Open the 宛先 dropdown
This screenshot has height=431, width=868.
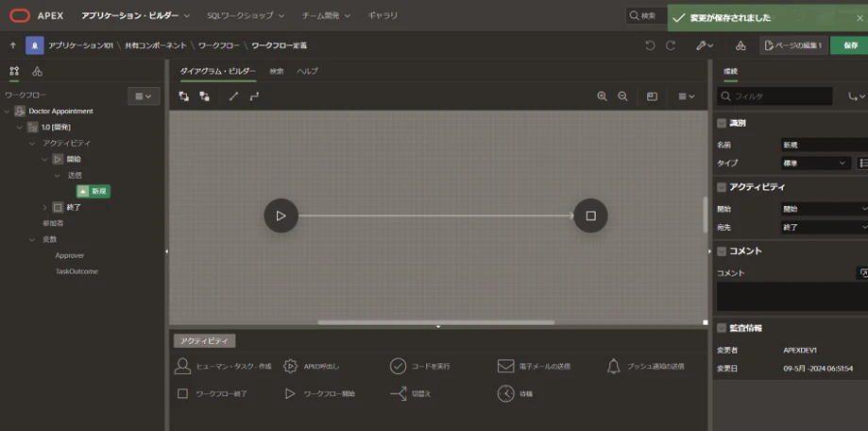pyautogui.click(x=825, y=227)
